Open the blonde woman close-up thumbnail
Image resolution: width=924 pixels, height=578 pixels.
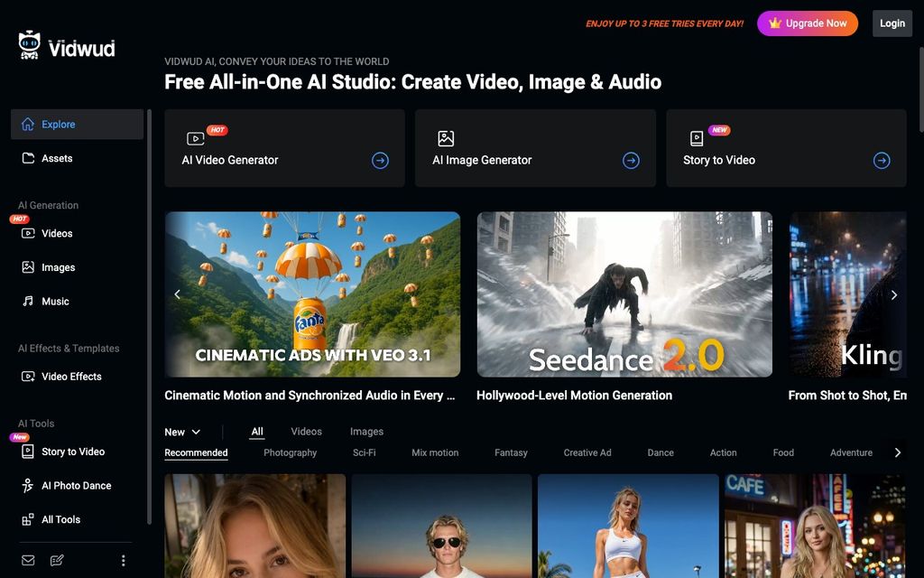(255, 526)
